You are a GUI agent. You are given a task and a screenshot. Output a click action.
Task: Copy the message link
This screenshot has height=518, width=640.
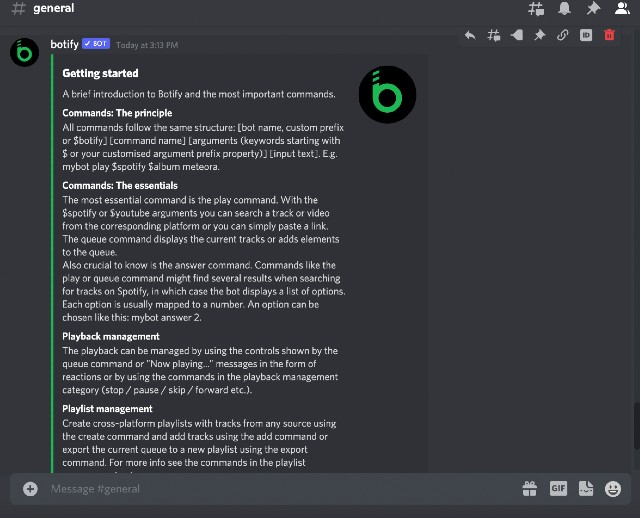point(562,35)
